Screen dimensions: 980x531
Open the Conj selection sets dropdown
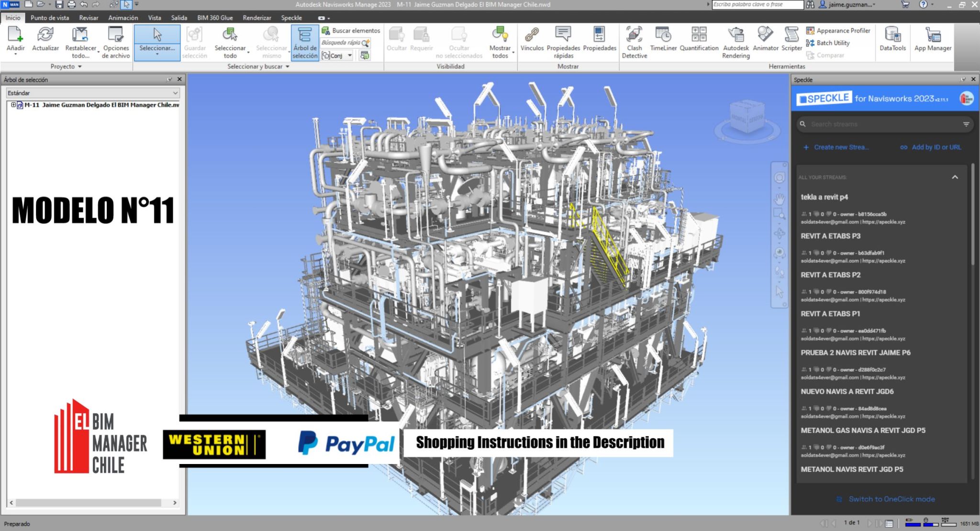click(x=349, y=55)
